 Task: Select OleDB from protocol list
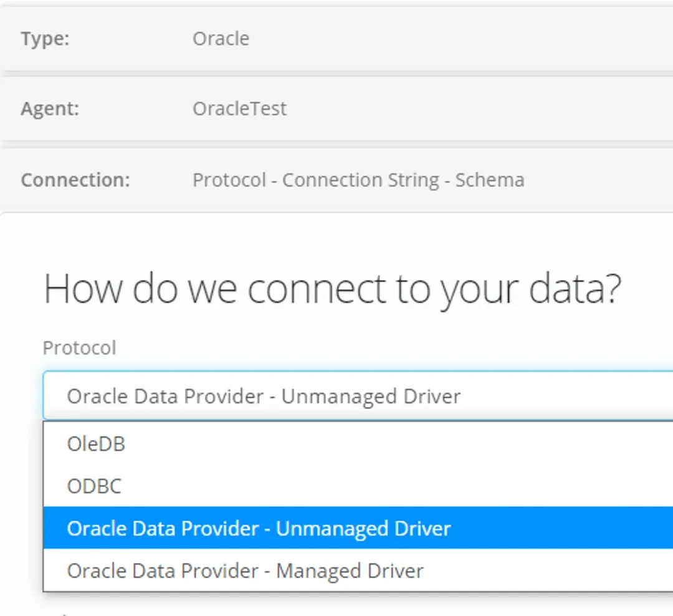click(358, 443)
